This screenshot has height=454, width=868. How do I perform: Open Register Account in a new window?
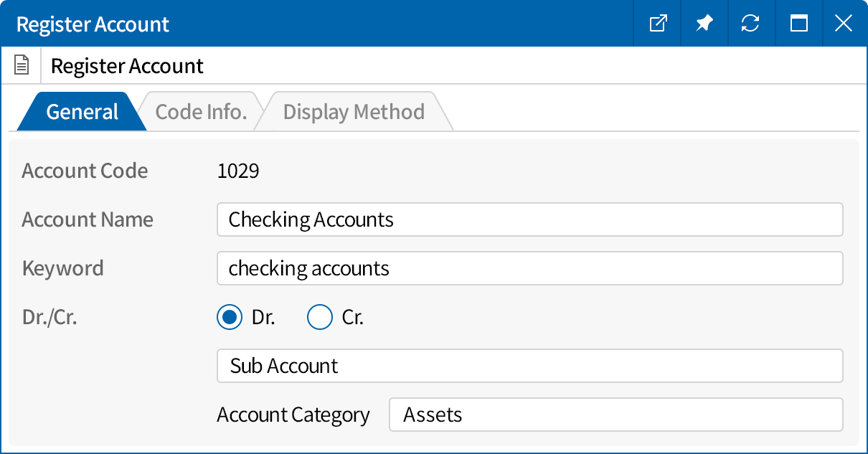pyautogui.click(x=657, y=23)
